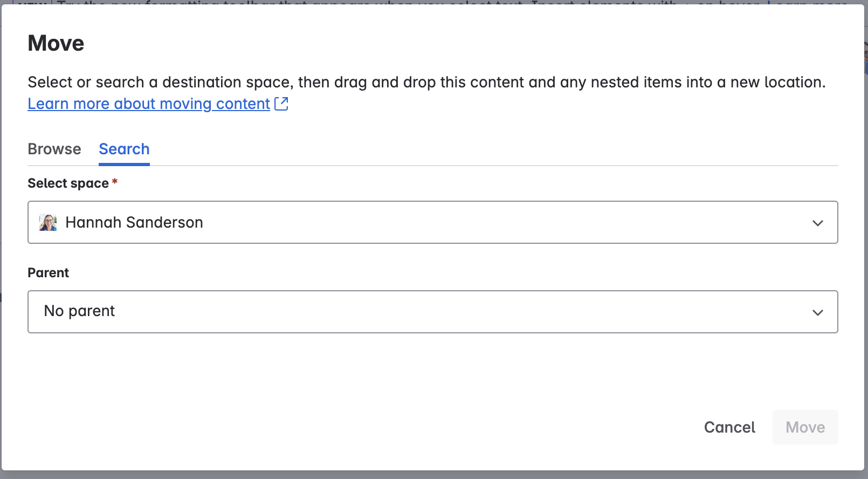Image resolution: width=868 pixels, height=479 pixels.
Task: Select the Search tab
Action: (x=124, y=149)
